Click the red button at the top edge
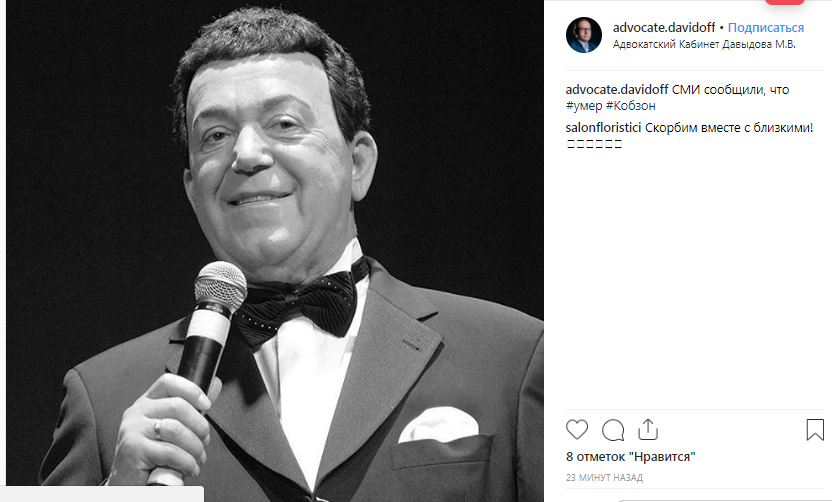 [784, 2]
